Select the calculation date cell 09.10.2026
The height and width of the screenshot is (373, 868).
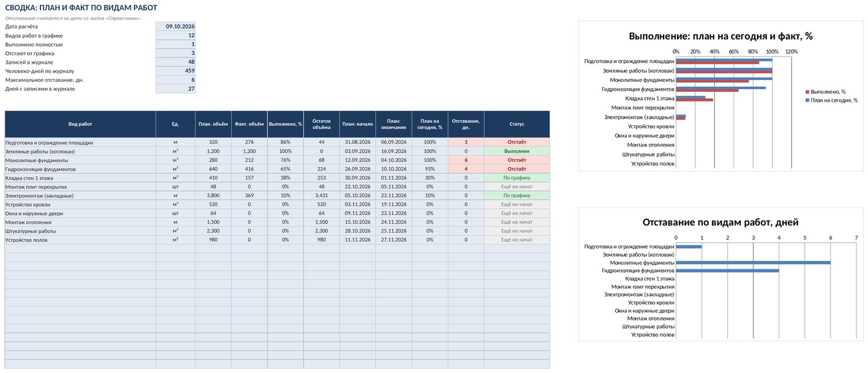click(x=175, y=27)
